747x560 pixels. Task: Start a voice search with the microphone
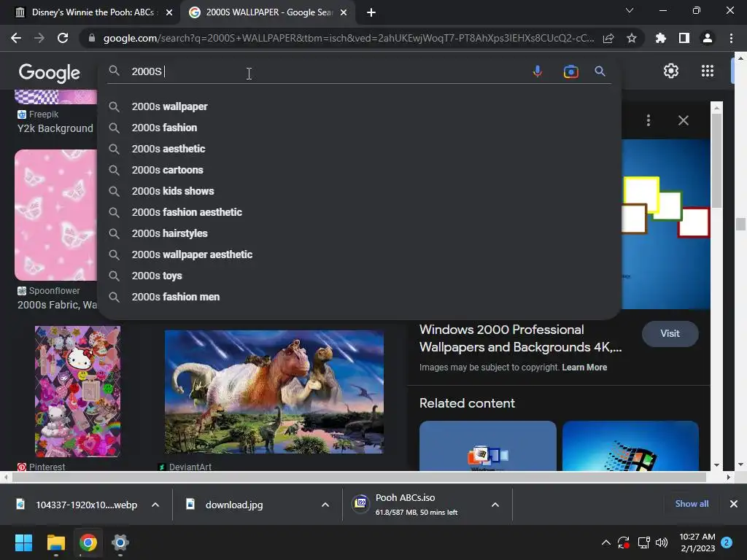[538, 71]
